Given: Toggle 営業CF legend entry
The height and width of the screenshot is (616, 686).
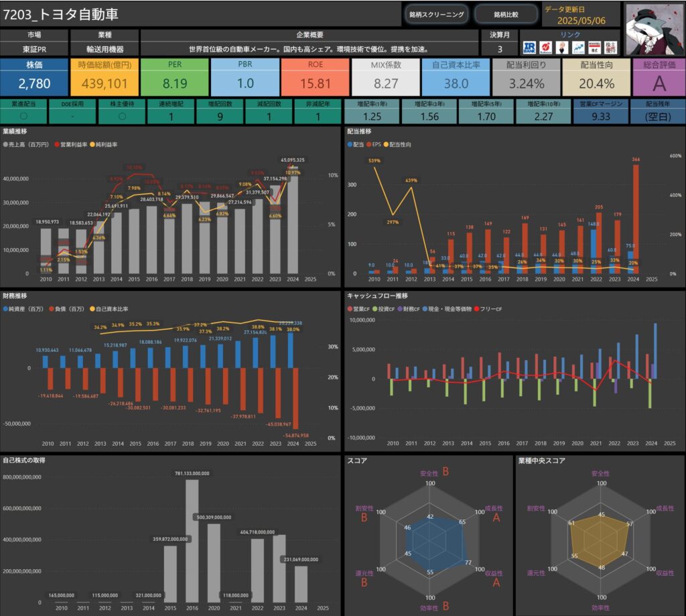Looking at the screenshot, I should 359,309.
